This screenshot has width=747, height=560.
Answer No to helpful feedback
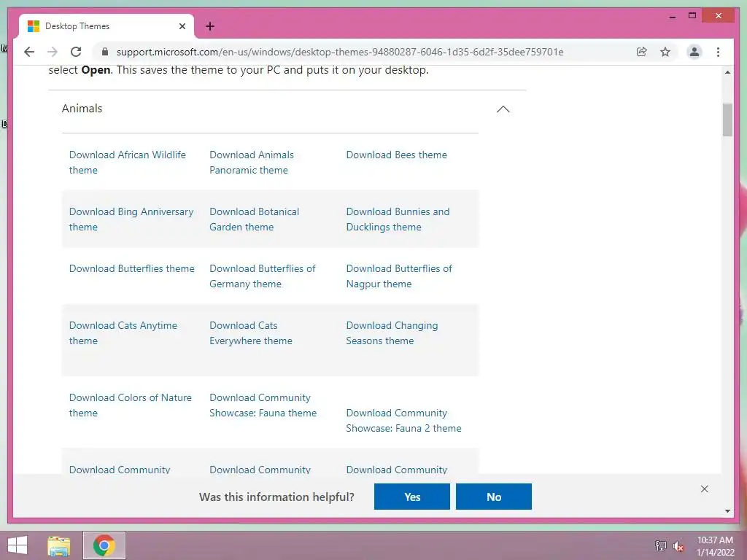494,497
